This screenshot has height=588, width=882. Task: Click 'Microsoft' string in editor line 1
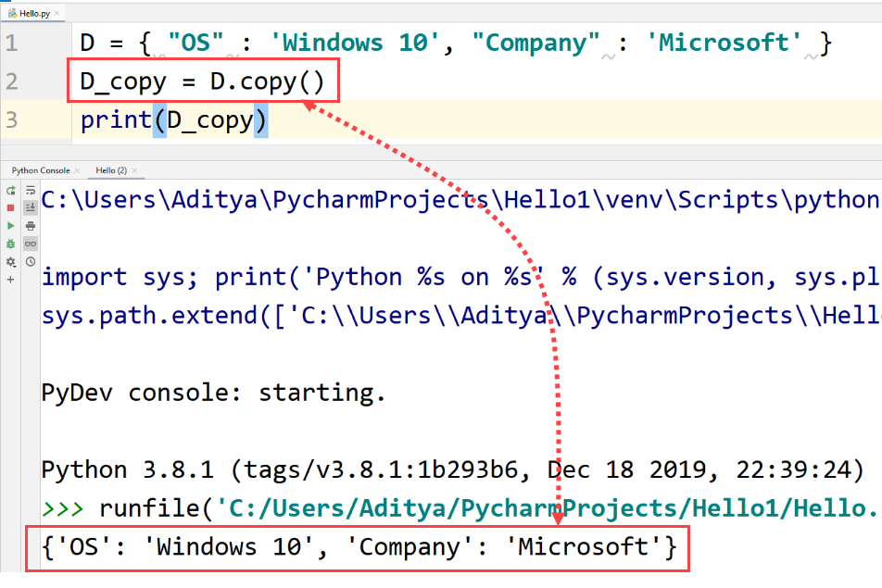click(x=724, y=43)
